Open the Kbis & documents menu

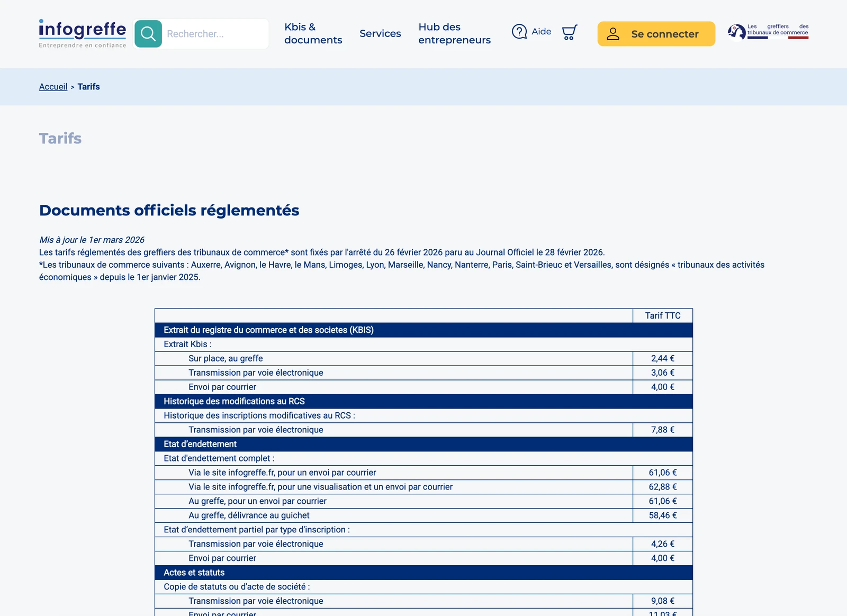coord(313,33)
